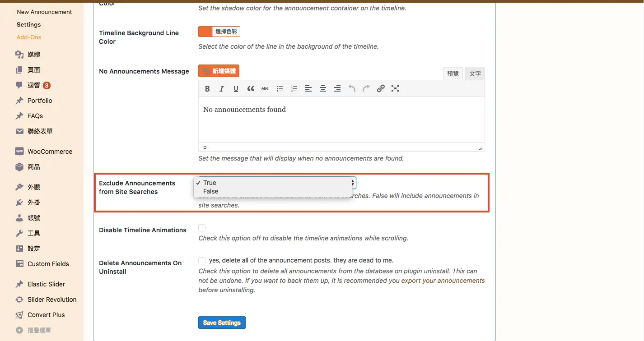Click the undo arrow in editor
The height and width of the screenshot is (341, 644).
click(352, 89)
